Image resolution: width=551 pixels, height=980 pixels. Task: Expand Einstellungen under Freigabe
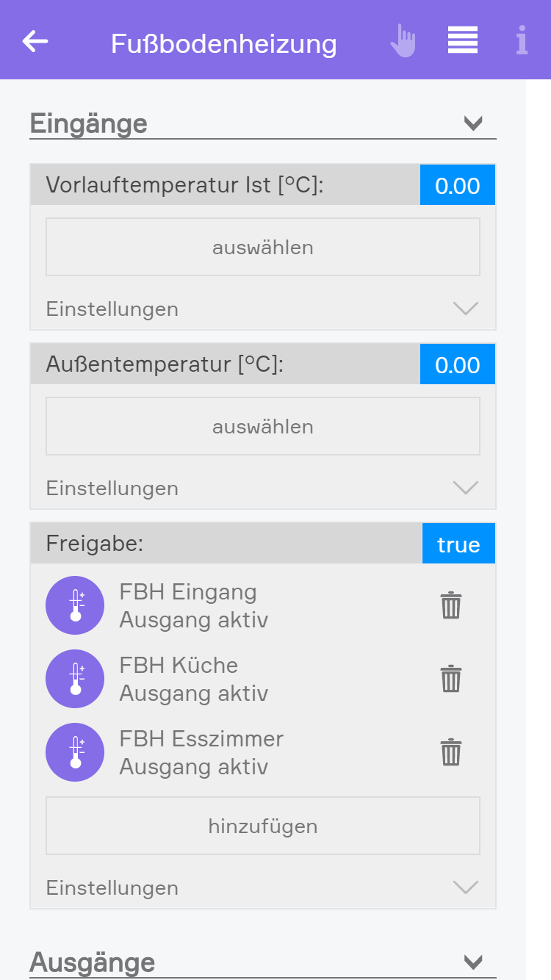click(466, 887)
